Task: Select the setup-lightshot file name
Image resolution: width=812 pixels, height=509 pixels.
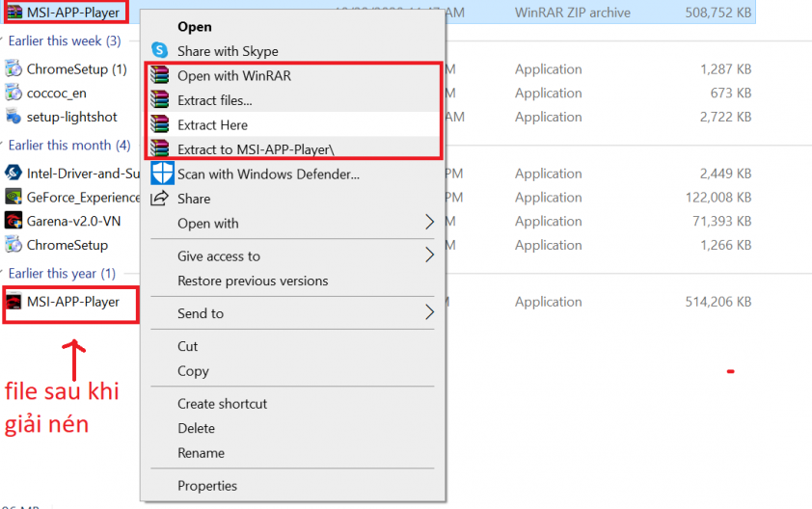Action: coord(72,117)
